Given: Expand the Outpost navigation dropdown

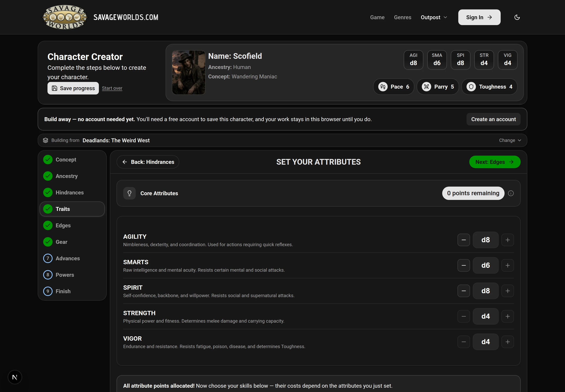Looking at the screenshot, I should point(434,17).
